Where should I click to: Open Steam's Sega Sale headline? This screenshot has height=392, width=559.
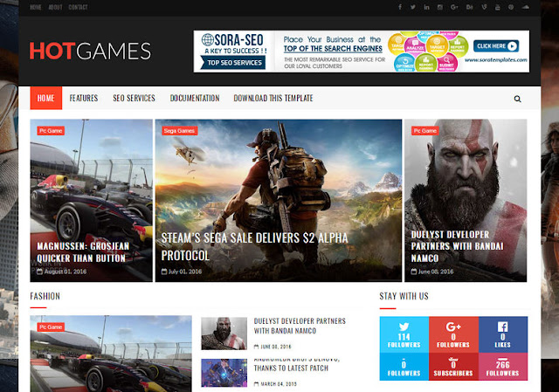254,246
